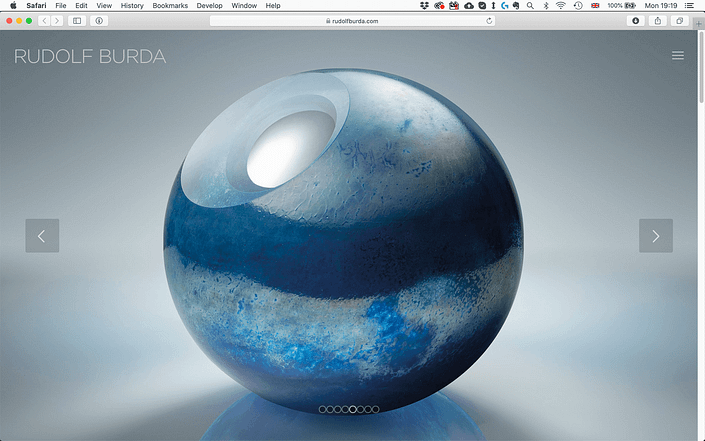Open the Apple menu
This screenshot has height=441, width=705.
pyautogui.click(x=13, y=5)
